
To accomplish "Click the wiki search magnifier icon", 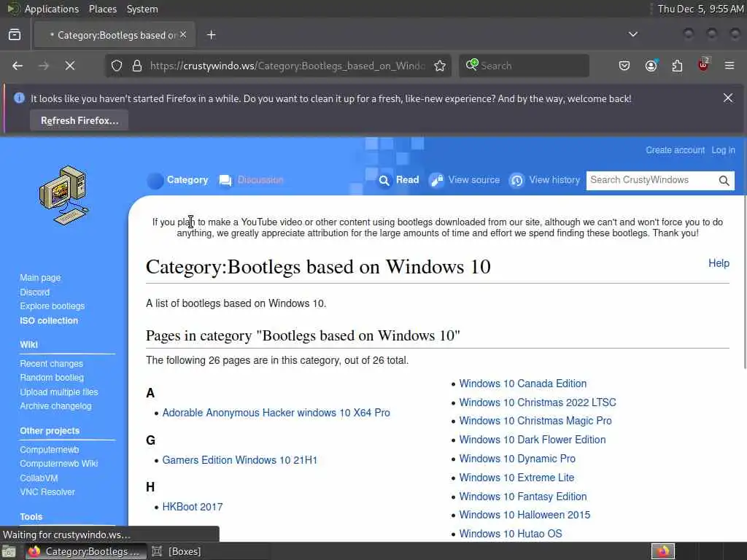I will click(x=724, y=181).
